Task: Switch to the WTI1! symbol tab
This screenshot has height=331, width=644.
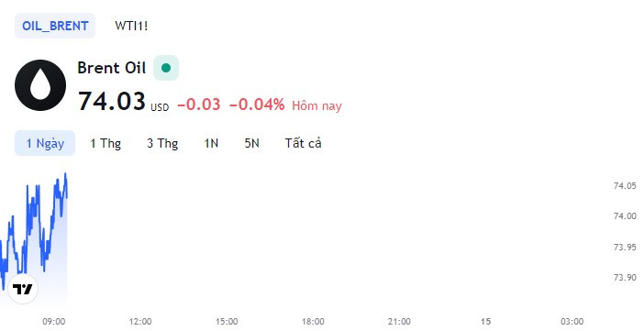Action: click(x=131, y=26)
